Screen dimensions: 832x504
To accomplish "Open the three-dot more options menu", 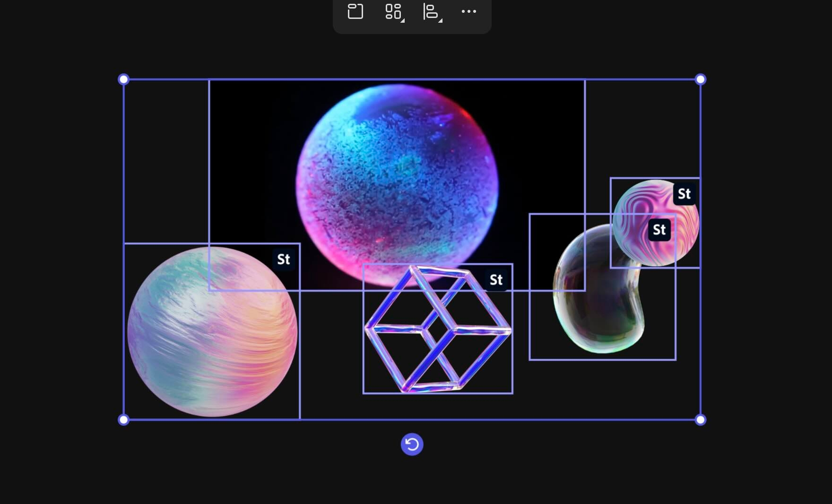I will (468, 11).
